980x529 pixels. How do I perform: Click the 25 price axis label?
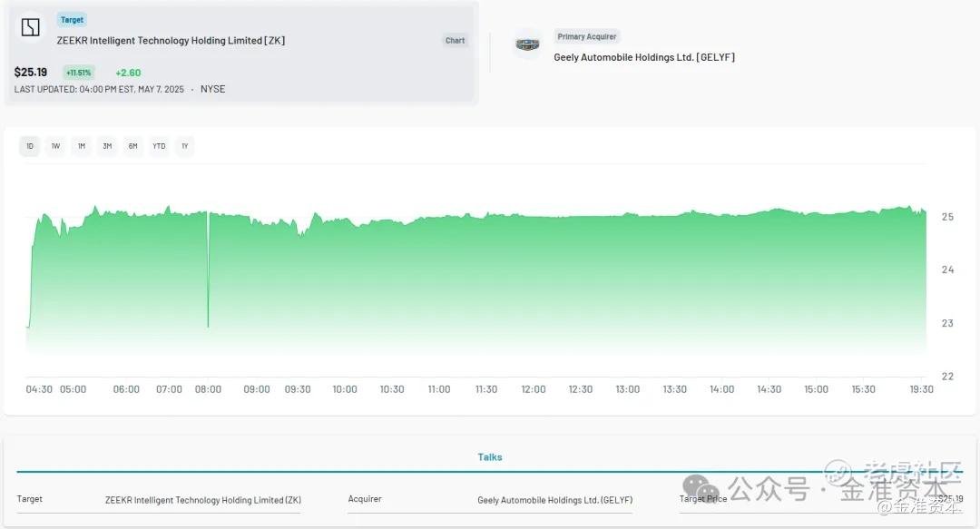click(x=947, y=217)
